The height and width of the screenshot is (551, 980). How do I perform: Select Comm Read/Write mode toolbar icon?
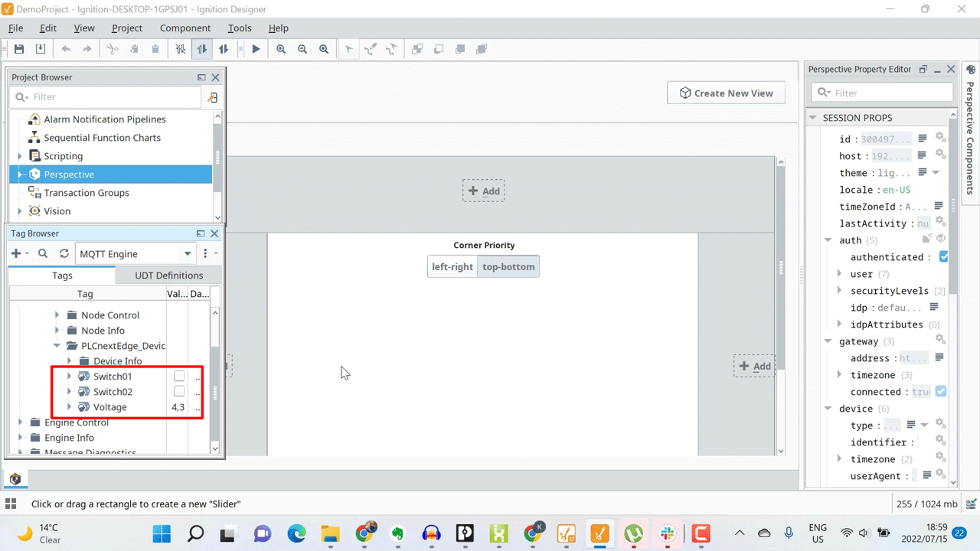pos(224,49)
